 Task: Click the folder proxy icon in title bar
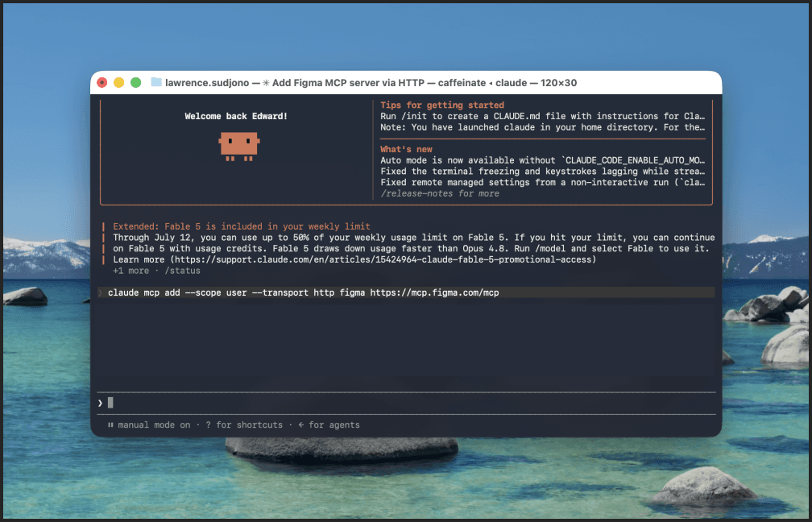pyautogui.click(x=156, y=82)
